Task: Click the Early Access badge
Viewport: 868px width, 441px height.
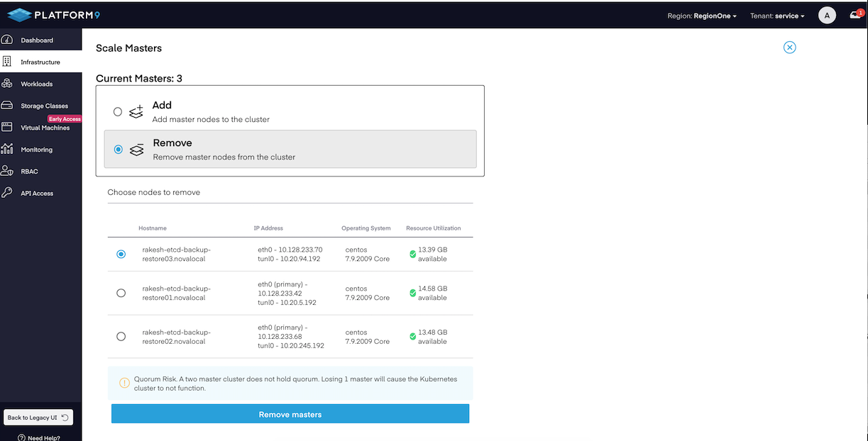Action: (65, 119)
